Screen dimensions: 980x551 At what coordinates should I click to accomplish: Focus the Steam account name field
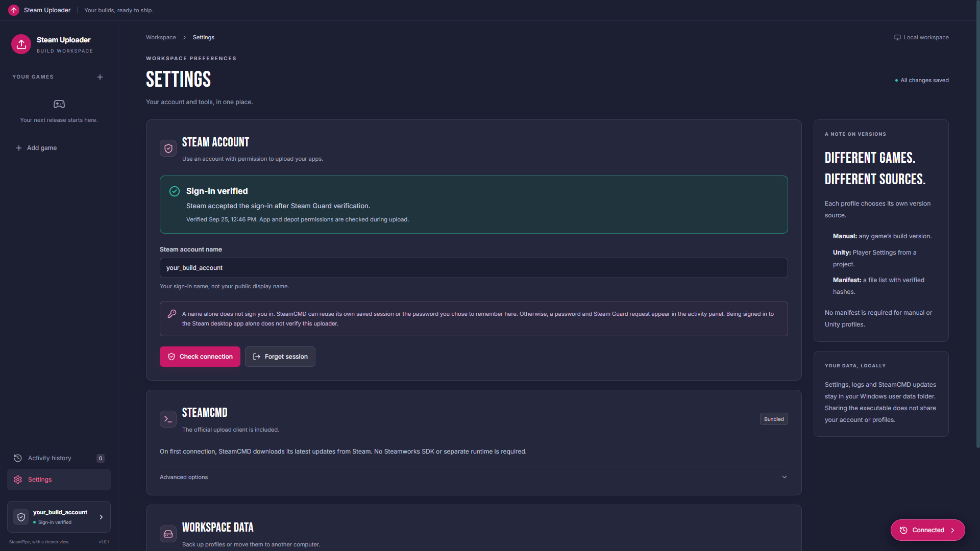[x=474, y=268]
